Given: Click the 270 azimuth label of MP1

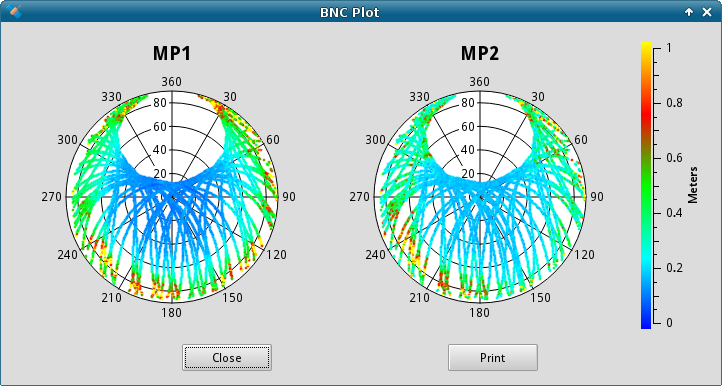Looking at the screenshot, I should coord(51,197).
